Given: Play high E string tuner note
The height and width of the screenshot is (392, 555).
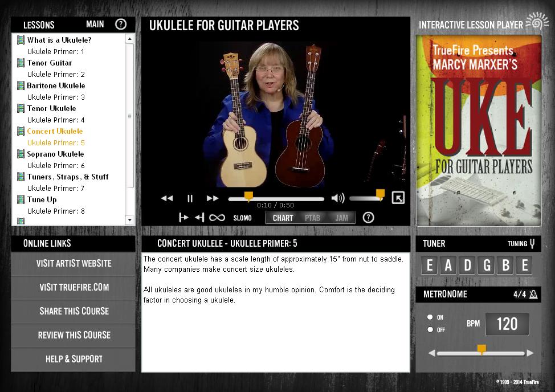Looking at the screenshot, I should (525, 265).
